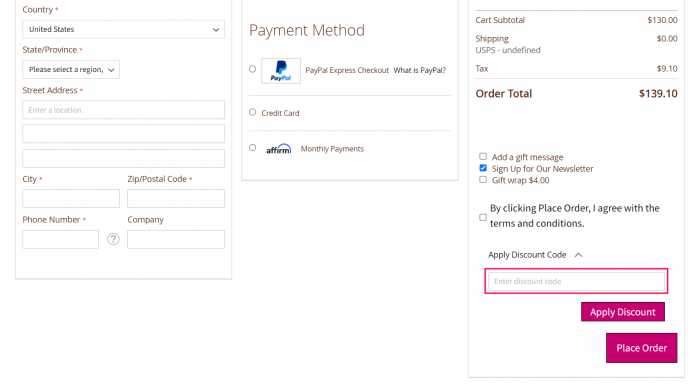
Task: Open the What is PayPal? link
Action: (420, 70)
